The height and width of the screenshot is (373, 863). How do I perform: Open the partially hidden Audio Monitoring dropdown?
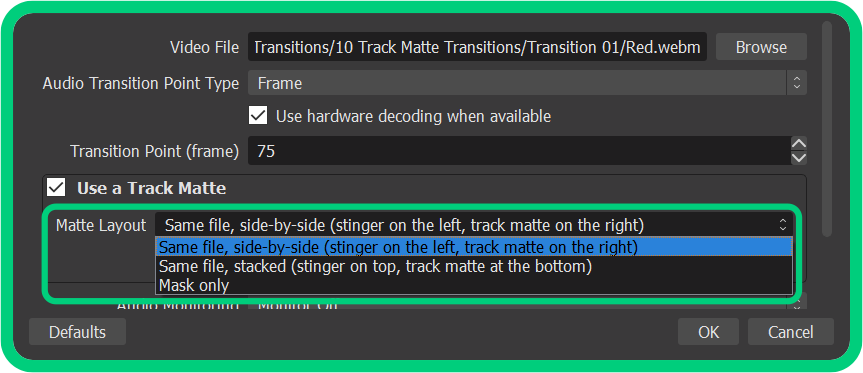click(527, 304)
